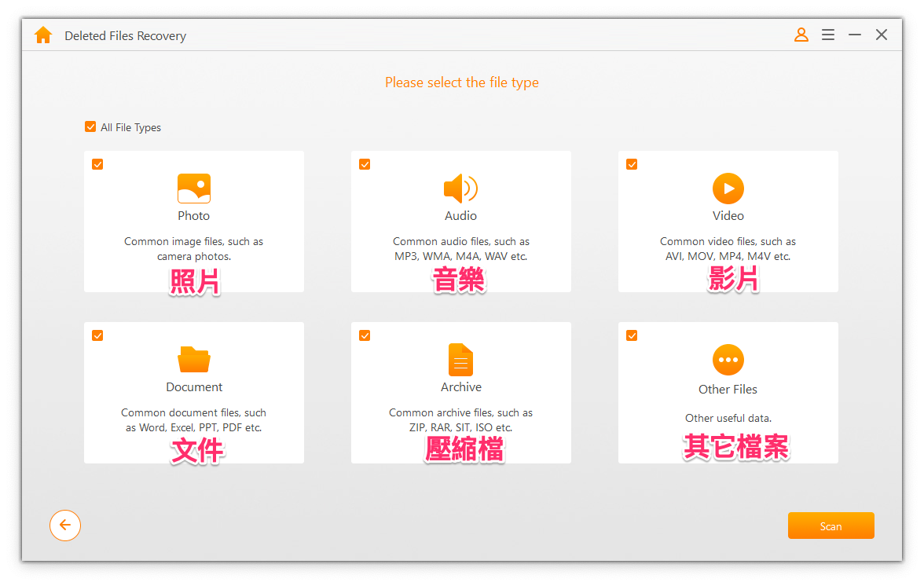Image resolution: width=924 pixels, height=586 pixels.
Task: Click the Deleted Files Recovery title
Action: pyautogui.click(x=126, y=36)
